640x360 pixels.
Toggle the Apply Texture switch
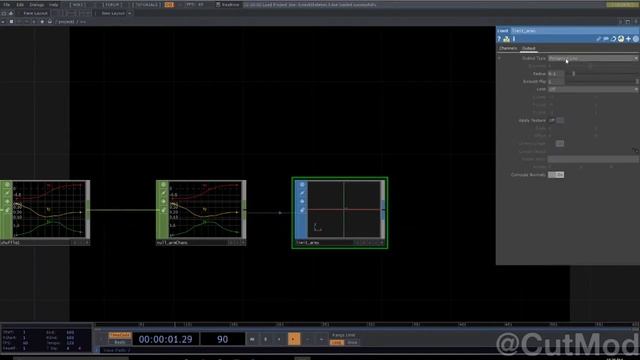(x=556, y=120)
